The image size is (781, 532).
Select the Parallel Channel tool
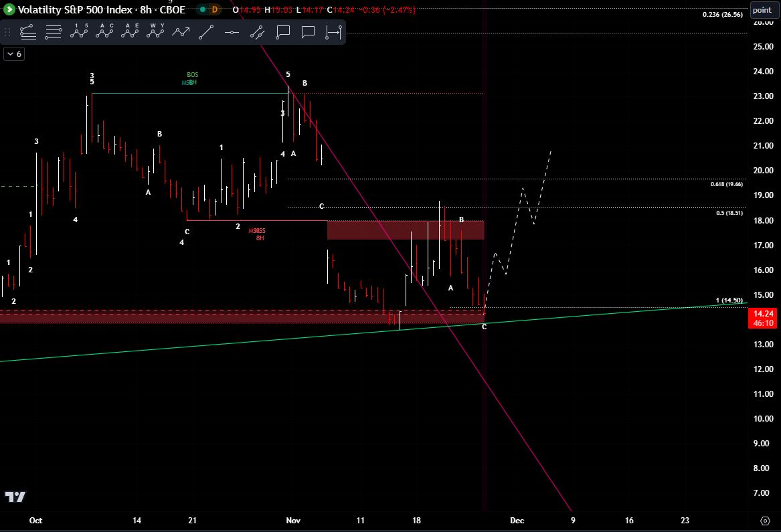(x=257, y=32)
